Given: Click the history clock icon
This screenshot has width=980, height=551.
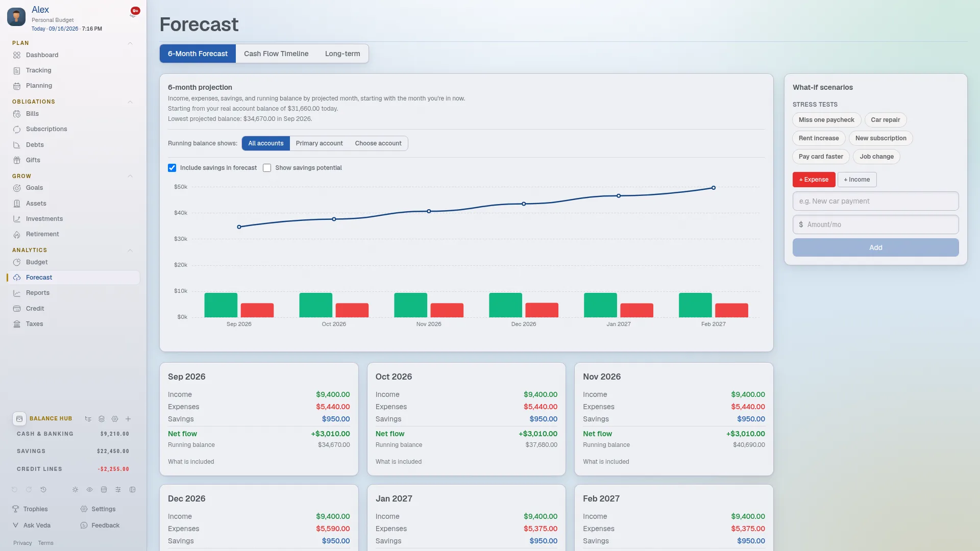Looking at the screenshot, I should point(43,490).
